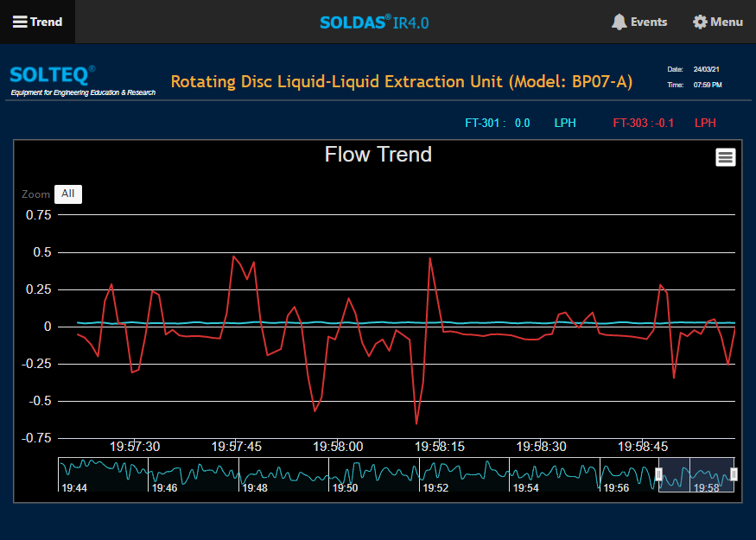Screen dimensions: 756x540
Task: Click the FT-301 flow value 0.0
Action: coord(522,123)
